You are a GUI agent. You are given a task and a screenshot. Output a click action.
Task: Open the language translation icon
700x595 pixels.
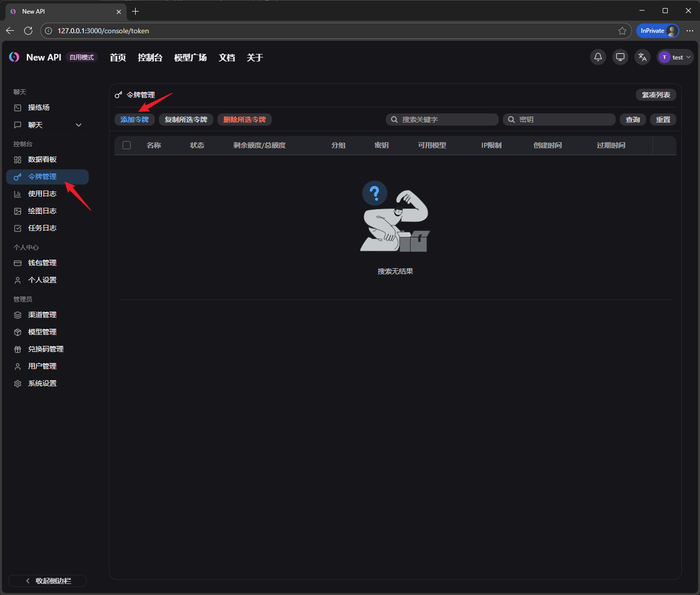[x=642, y=57]
